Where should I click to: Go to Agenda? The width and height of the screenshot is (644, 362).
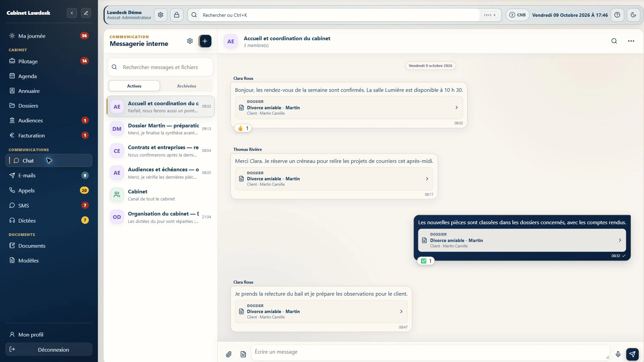49,76
